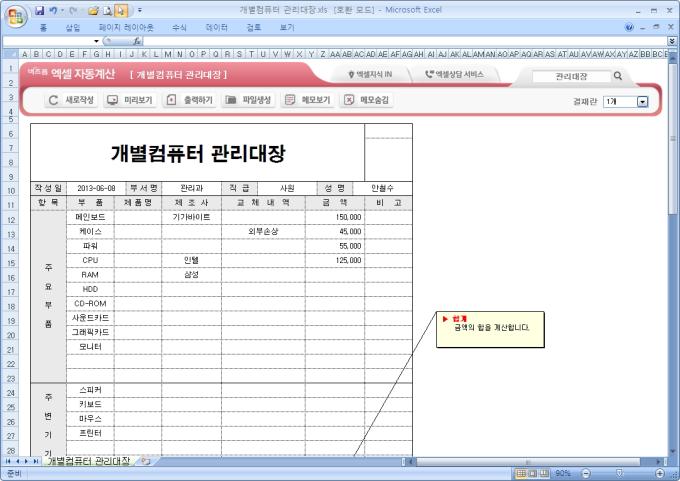This screenshot has height=481, width=680.
Task: Customize the quick access toolbar dropdown
Action: click(x=140, y=10)
